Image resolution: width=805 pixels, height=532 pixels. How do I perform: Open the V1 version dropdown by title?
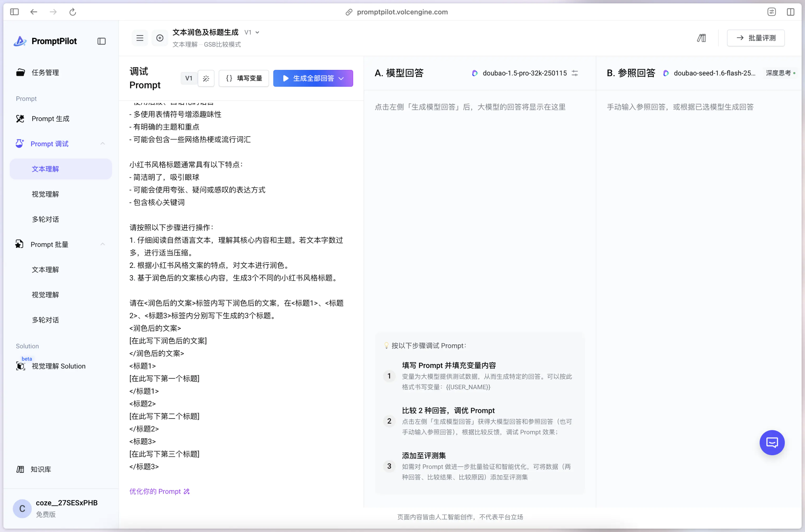coord(252,32)
